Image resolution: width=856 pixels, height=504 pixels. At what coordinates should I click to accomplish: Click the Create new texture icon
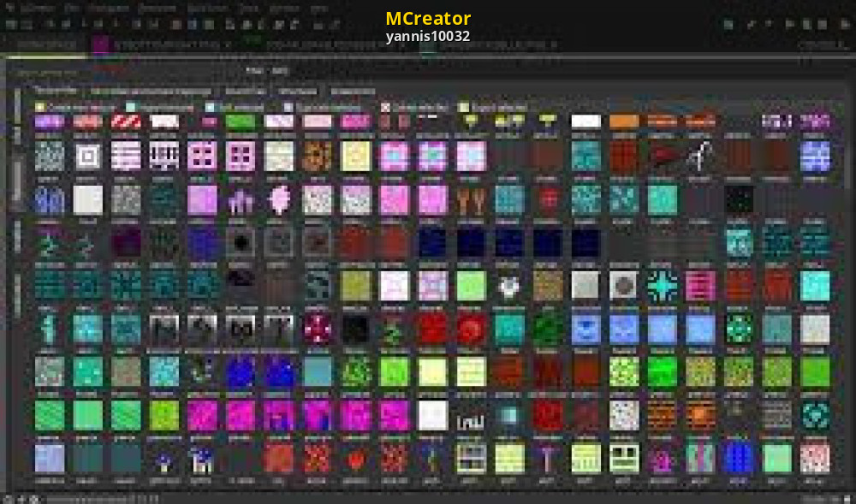39,108
